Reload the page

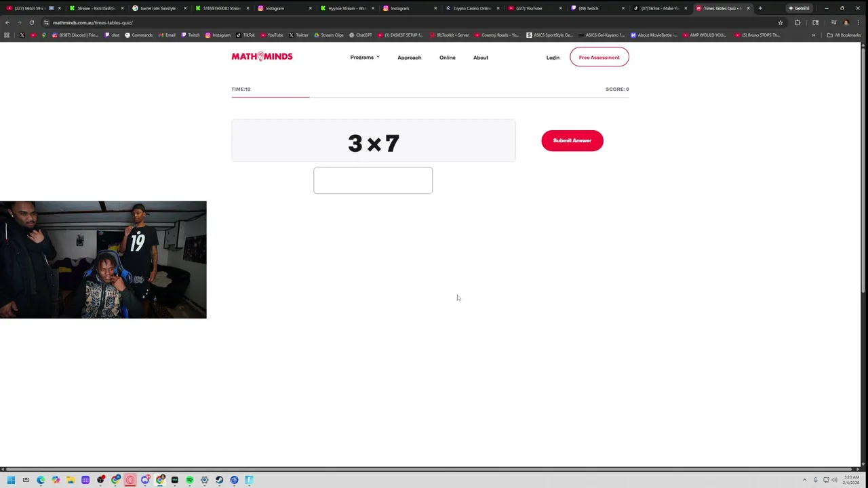[x=31, y=22]
